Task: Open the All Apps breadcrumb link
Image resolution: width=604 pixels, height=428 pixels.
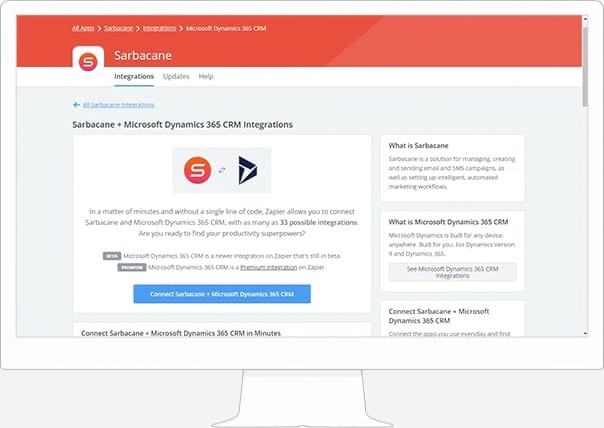Action: pos(83,28)
